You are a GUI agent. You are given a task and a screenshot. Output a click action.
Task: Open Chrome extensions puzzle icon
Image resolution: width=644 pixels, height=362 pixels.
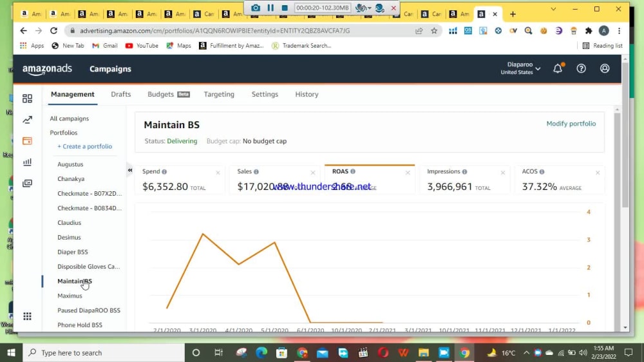pos(589,31)
